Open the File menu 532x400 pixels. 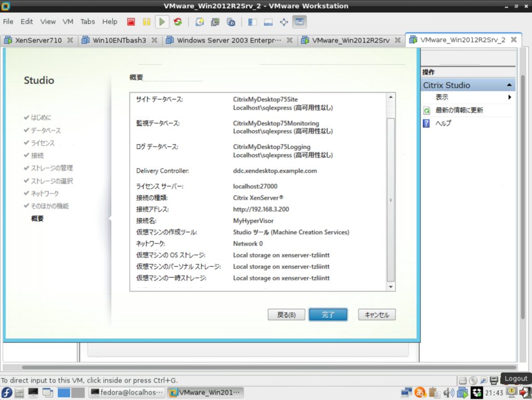point(8,22)
